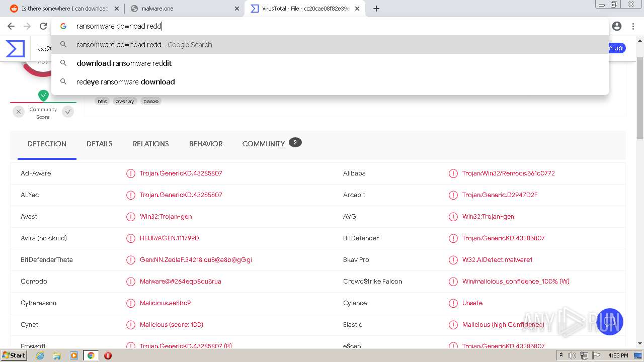Viewport: 644px width, 362px height.
Task: Open the DETAILS tab
Action: pos(100,144)
